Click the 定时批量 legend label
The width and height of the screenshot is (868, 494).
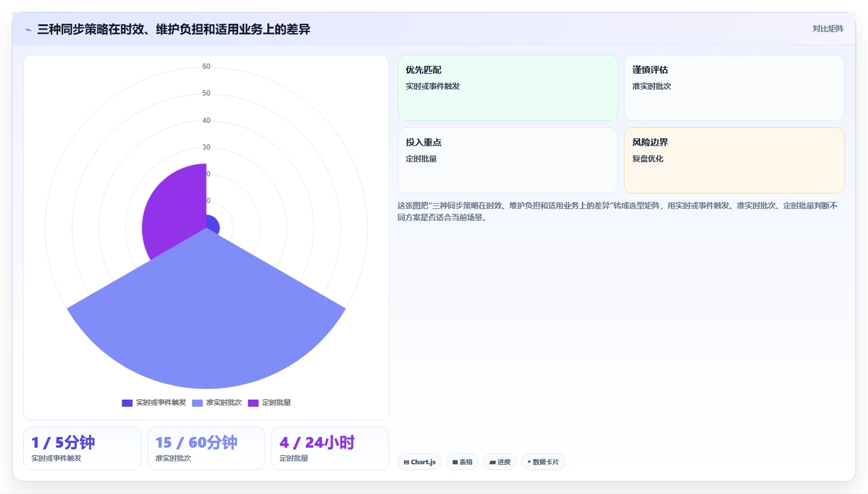277,403
